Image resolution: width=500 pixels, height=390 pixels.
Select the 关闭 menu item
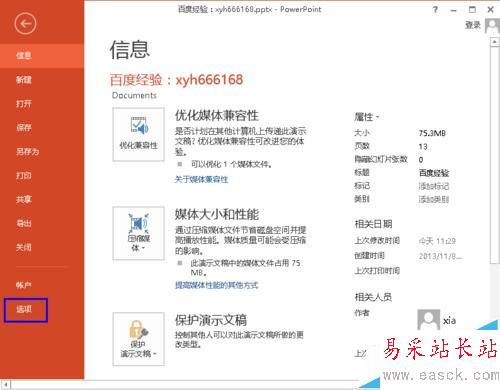(42, 247)
